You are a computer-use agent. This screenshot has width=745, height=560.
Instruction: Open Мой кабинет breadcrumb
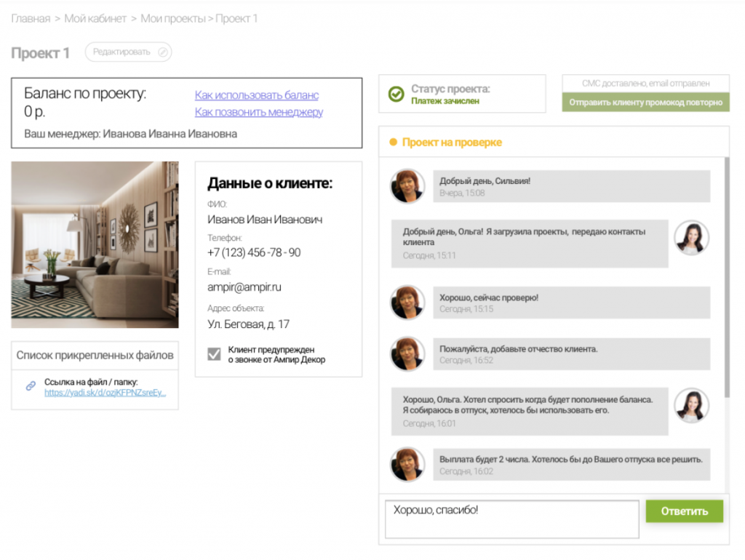[95, 19]
